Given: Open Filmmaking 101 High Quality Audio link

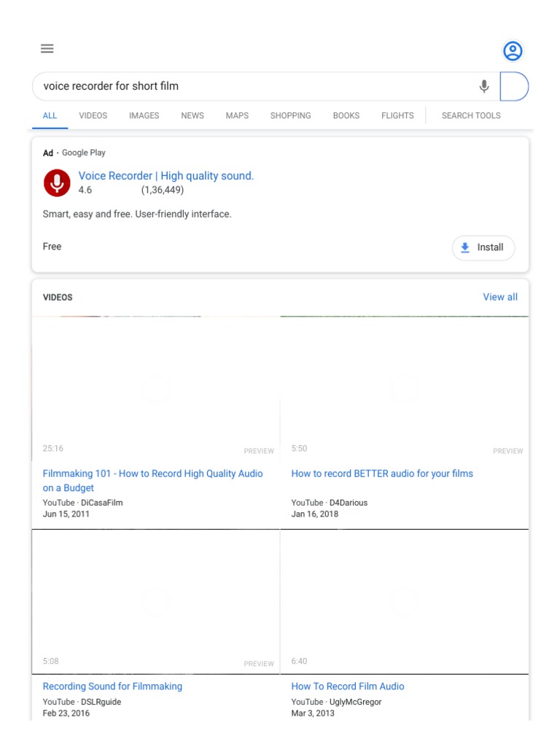Looking at the screenshot, I should pyautogui.click(x=153, y=481).
